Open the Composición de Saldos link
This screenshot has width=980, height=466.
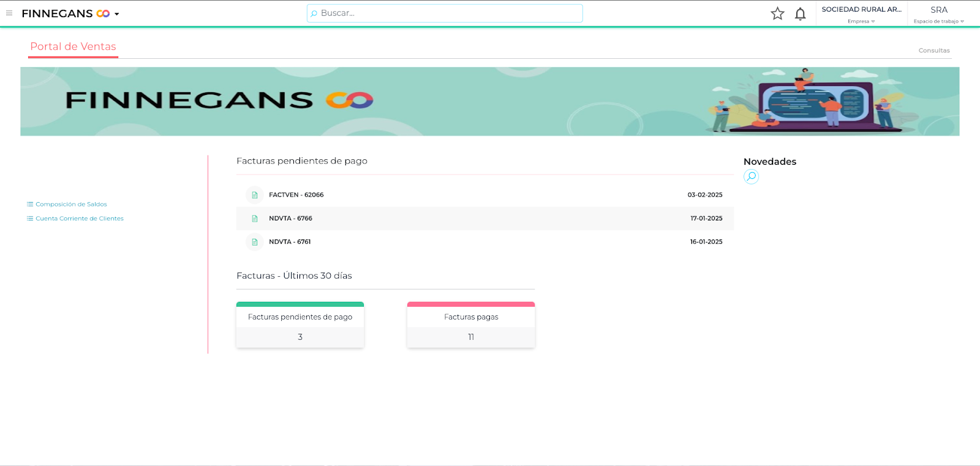coord(71,204)
